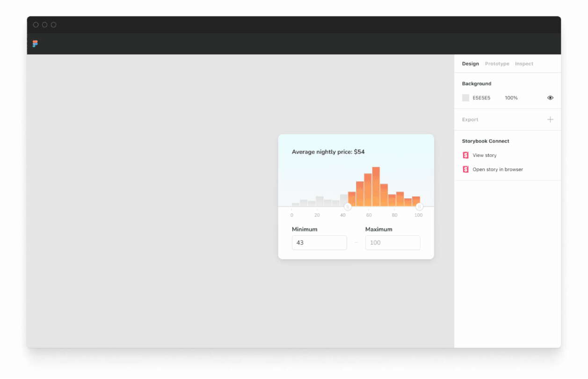Click the Figma logo in the toolbar
Viewport: 588px width, 379px height.
35,44
